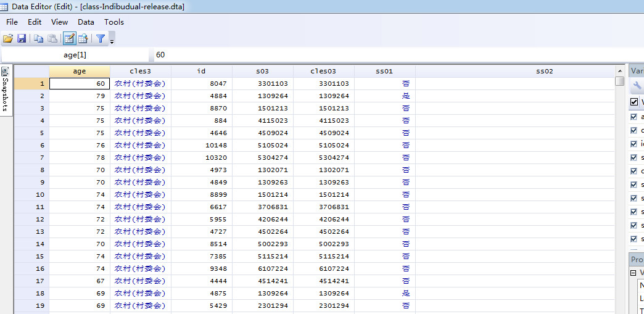Viewport: 644px width, 314px height.
Task: Select row 10 header
Action: pos(31,194)
